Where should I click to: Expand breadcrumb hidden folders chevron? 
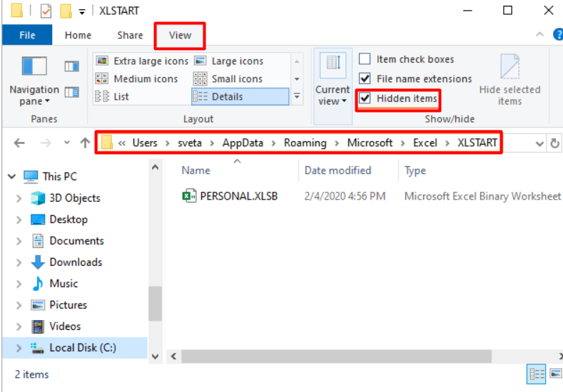pyautogui.click(x=122, y=143)
